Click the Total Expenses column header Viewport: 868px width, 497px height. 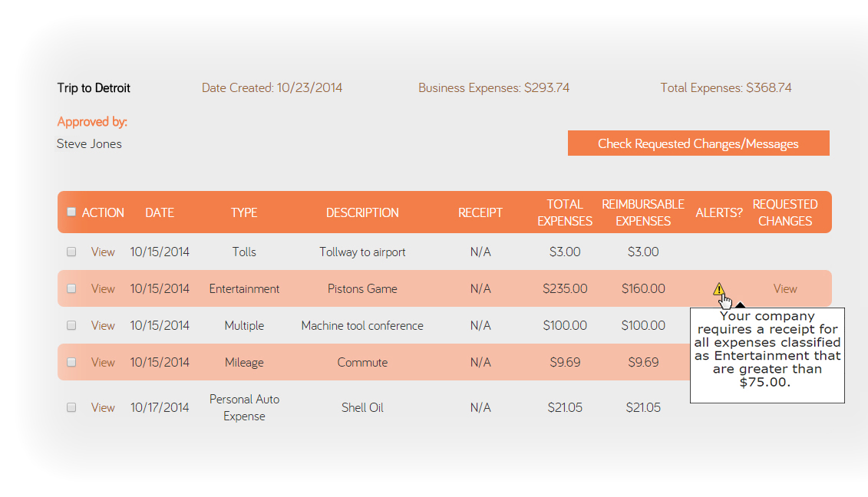[x=565, y=212]
